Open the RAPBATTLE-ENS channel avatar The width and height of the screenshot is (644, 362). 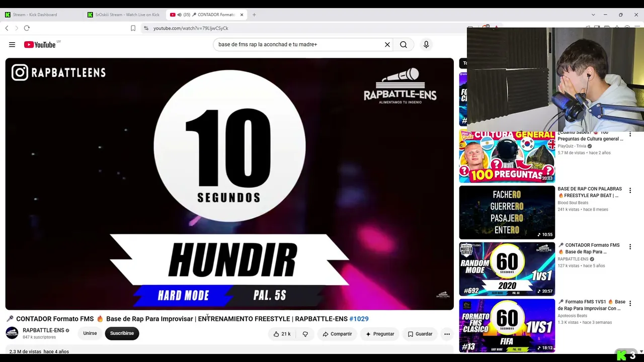point(12,333)
